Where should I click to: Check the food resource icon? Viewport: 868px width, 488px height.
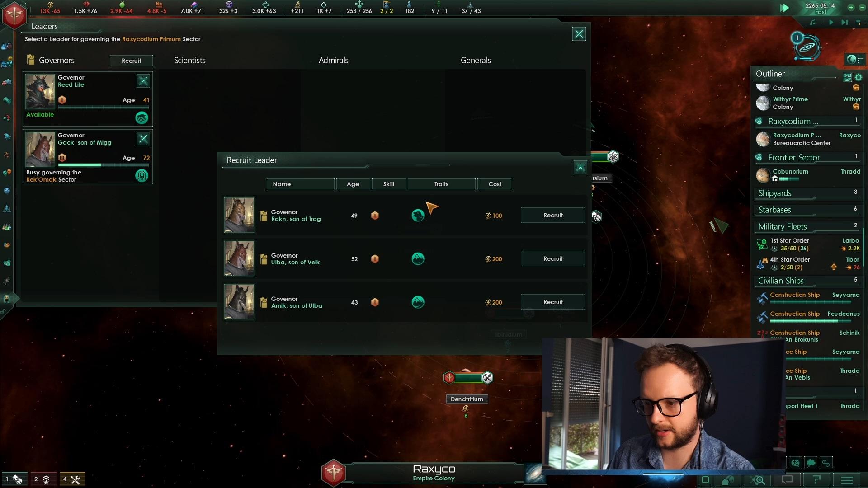pos(122,5)
